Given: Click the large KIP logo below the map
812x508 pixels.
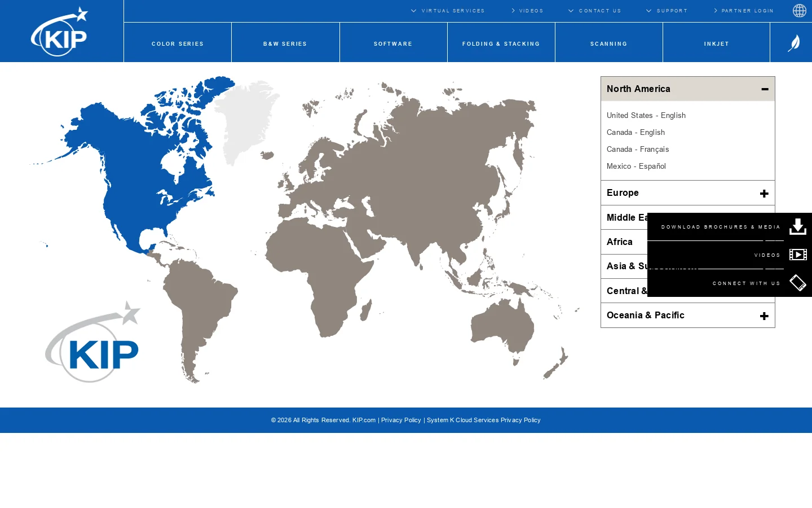Looking at the screenshot, I should point(93,342).
